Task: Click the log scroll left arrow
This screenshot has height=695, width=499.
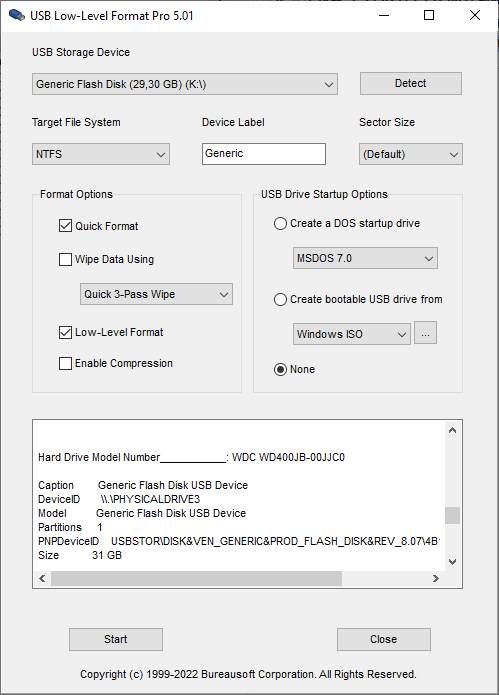Action: coord(42,578)
